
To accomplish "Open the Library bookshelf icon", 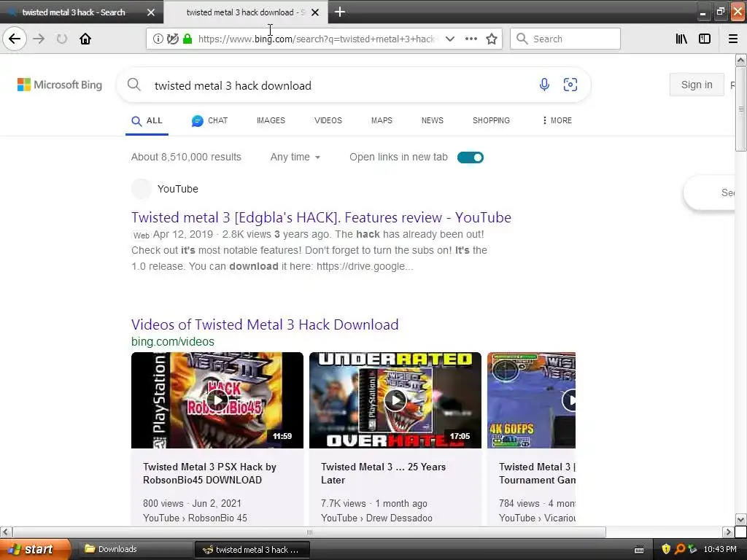I will click(682, 39).
